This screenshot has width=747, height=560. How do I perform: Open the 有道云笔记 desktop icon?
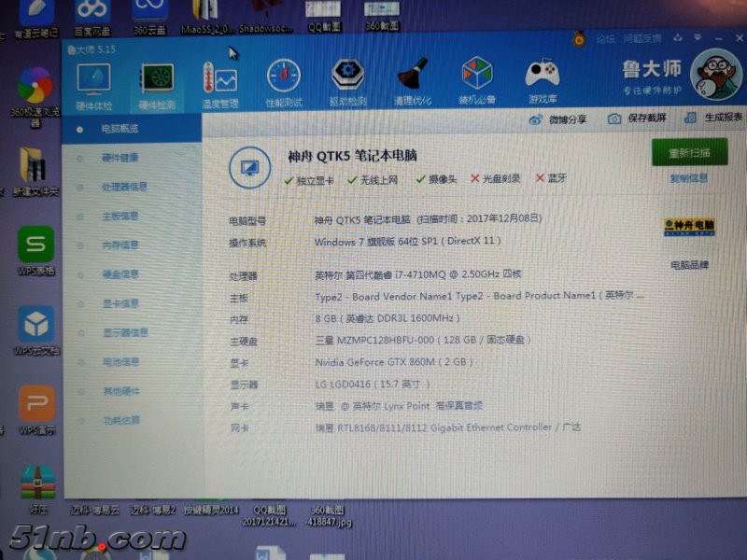pyautogui.click(x=36, y=19)
